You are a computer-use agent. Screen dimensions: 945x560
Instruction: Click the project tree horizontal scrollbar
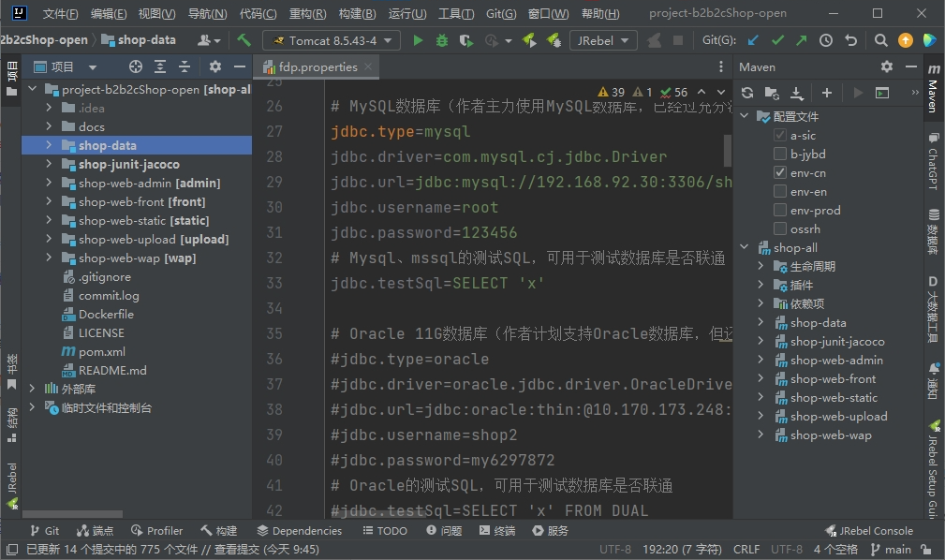pyautogui.click(x=72, y=514)
